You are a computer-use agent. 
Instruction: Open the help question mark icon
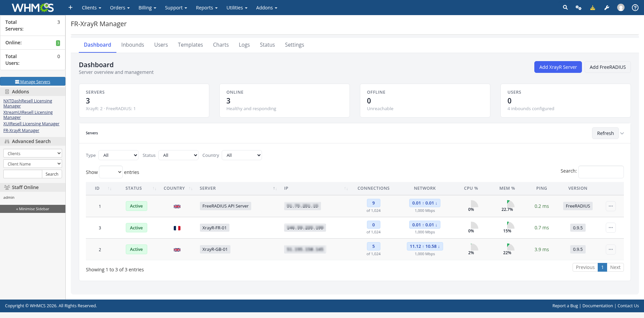point(635,7)
